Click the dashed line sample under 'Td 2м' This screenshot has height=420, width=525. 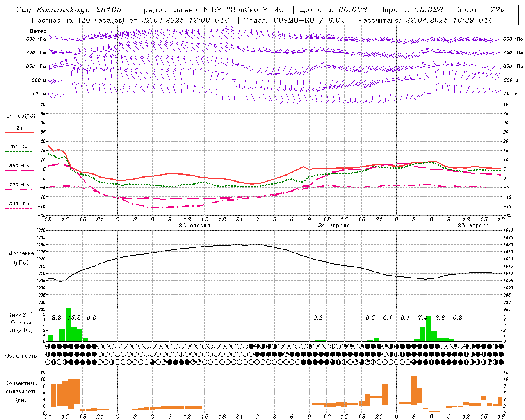pyautogui.click(x=18, y=151)
